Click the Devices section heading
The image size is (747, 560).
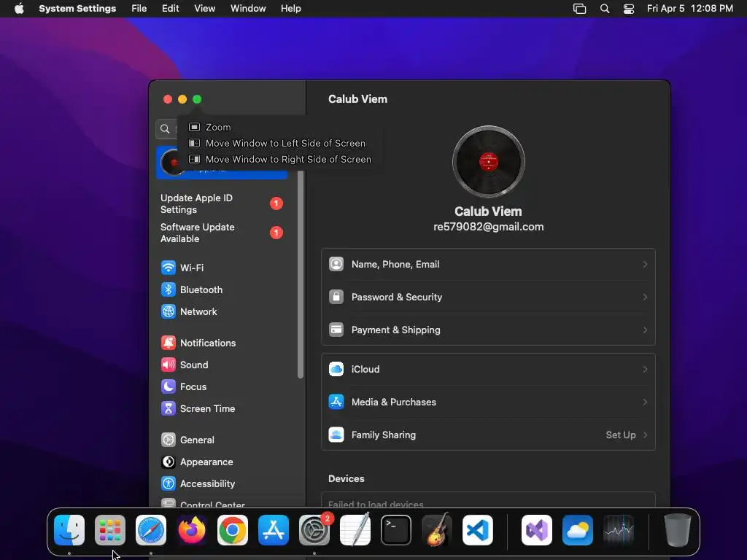click(x=347, y=479)
